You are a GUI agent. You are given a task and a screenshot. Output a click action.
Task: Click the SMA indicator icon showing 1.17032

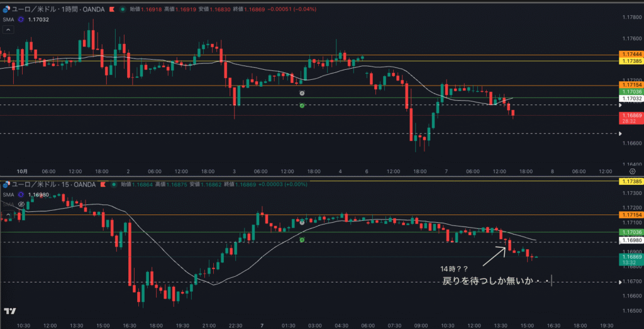21,20
